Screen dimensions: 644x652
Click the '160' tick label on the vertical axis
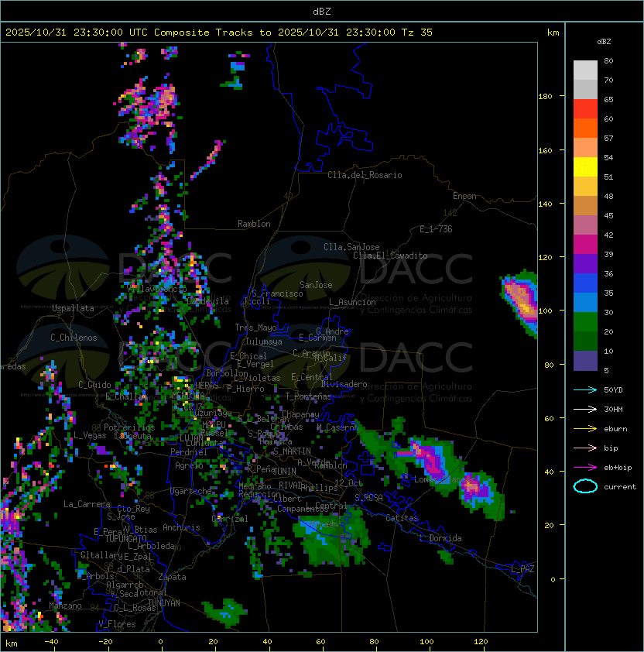click(545, 150)
